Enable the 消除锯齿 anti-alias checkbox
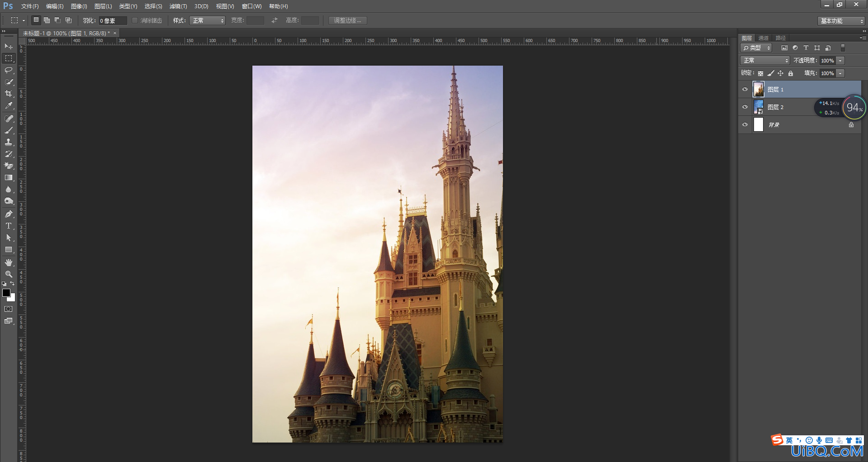The width and height of the screenshot is (868, 462). [135, 20]
